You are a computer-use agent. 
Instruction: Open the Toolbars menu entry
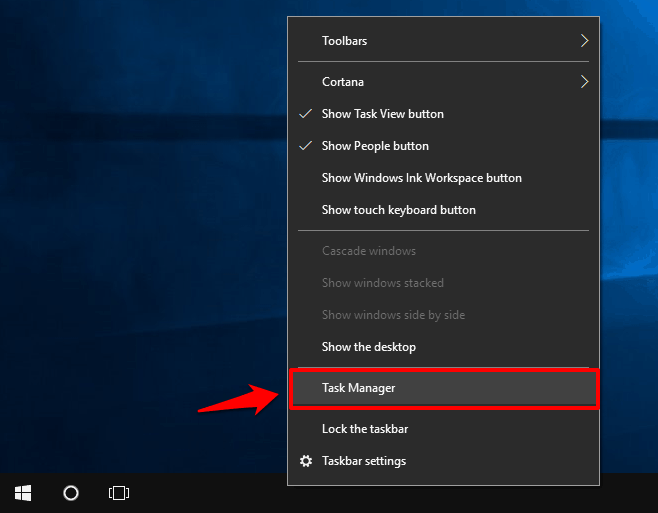(x=344, y=41)
